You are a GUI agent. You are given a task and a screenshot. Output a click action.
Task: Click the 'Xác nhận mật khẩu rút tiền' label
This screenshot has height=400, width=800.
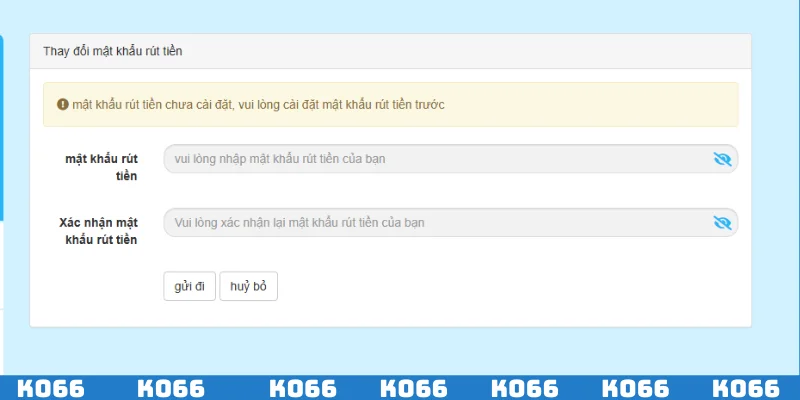pos(98,230)
